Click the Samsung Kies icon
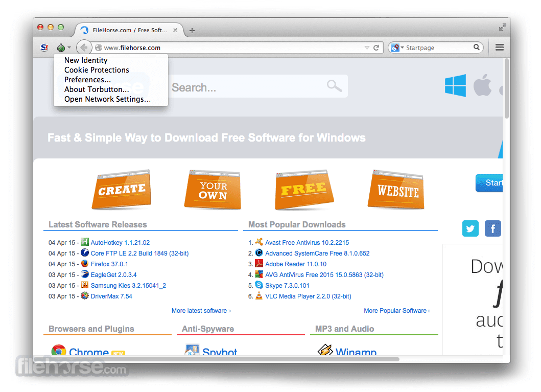This screenshot has width=541, height=392. click(84, 285)
